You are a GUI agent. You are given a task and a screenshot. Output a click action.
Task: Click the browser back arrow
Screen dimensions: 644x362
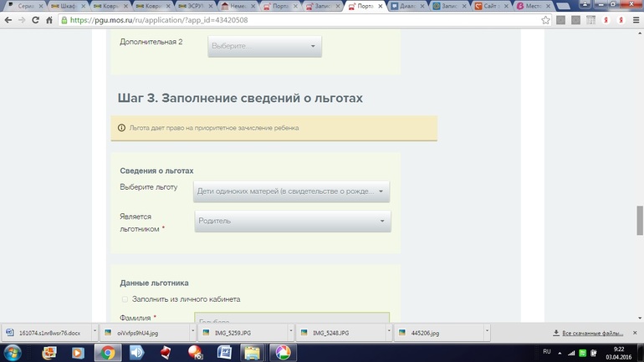click(8, 20)
